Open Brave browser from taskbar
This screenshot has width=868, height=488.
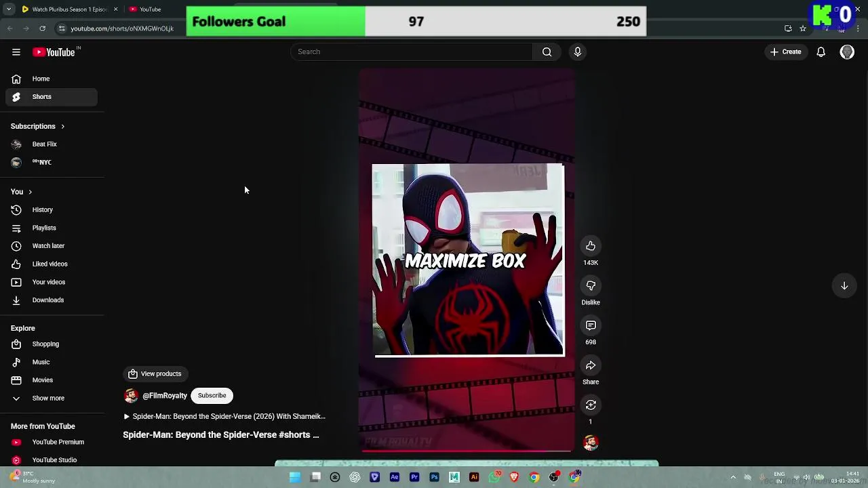[x=514, y=477]
